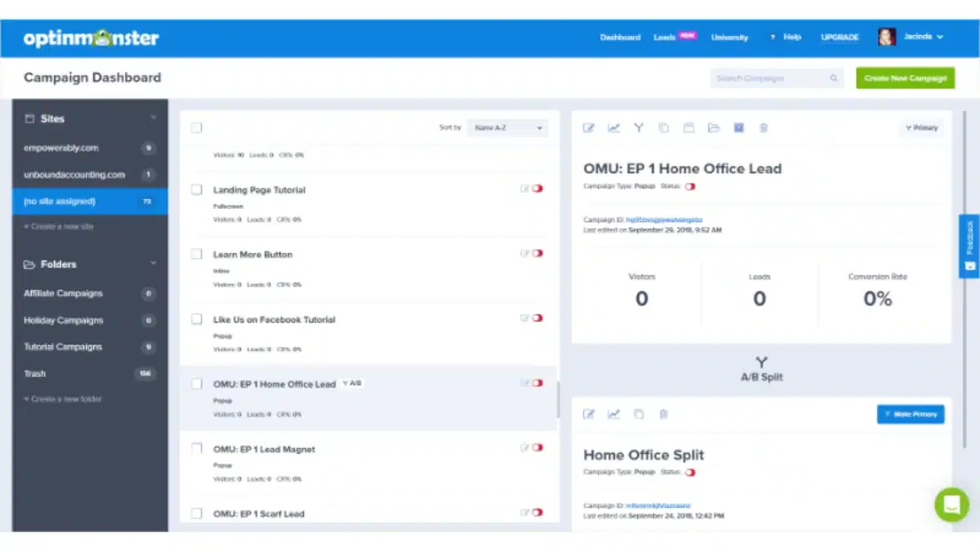The width and height of the screenshot is (980, 551).
Task: Click the edit pencil on the OMU: EP 1 Scarf Lead row
Action: [x=525, y=513]
